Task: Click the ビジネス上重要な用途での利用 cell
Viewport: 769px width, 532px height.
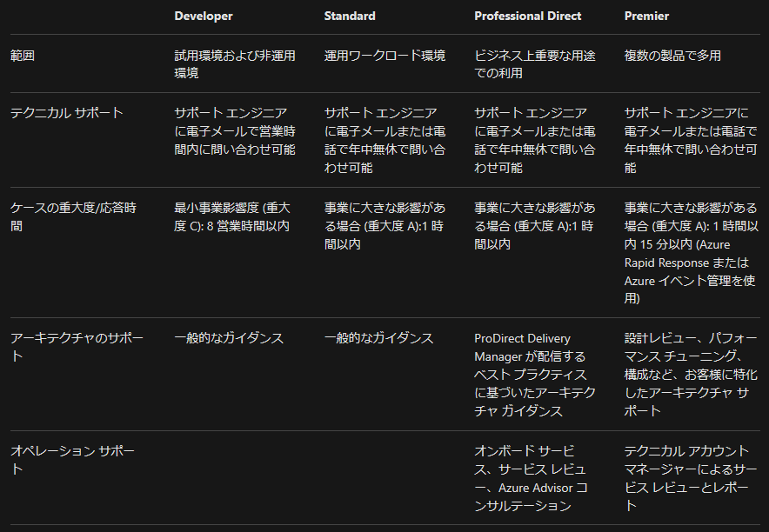Action: 535,64
